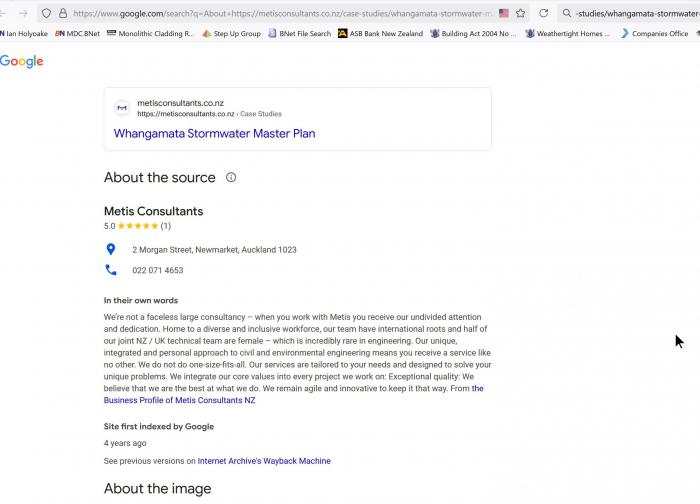Image resolution: width=700 pixels, height=504 pixels.
Task: Click the US flag icon in address bar
Action: pyautogui.click(x=504, y=13)
